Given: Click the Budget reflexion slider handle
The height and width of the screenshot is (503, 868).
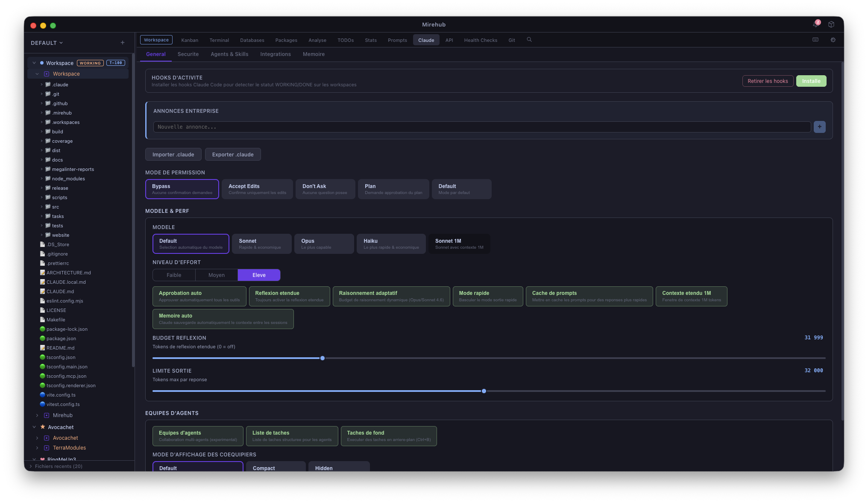Looking at the screenshot, I should click(x=323, y=358).
